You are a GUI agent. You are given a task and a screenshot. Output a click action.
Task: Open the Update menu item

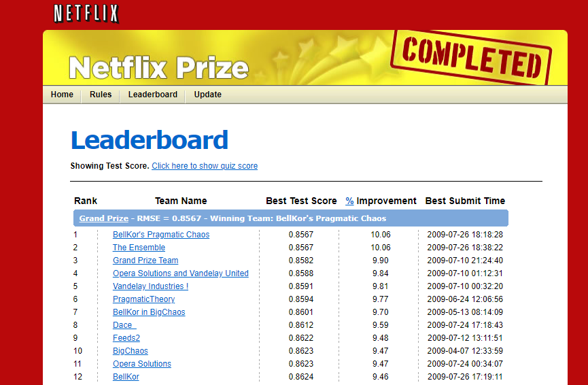click(208, 95)
